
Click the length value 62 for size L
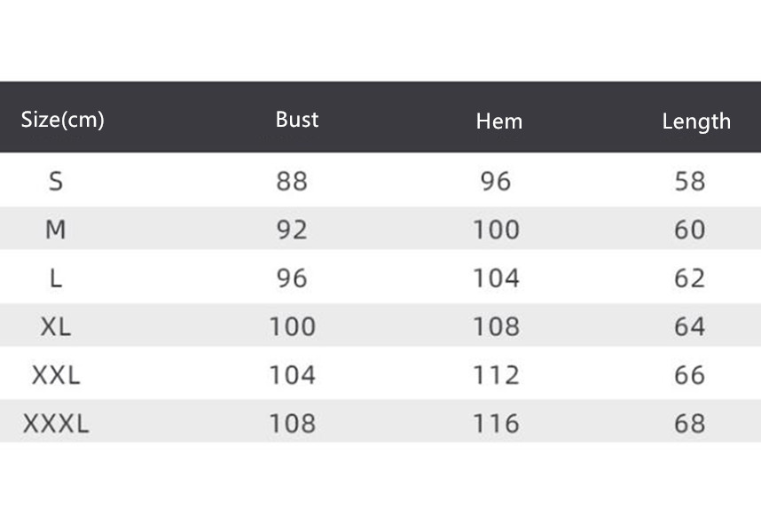click(690, 278)
